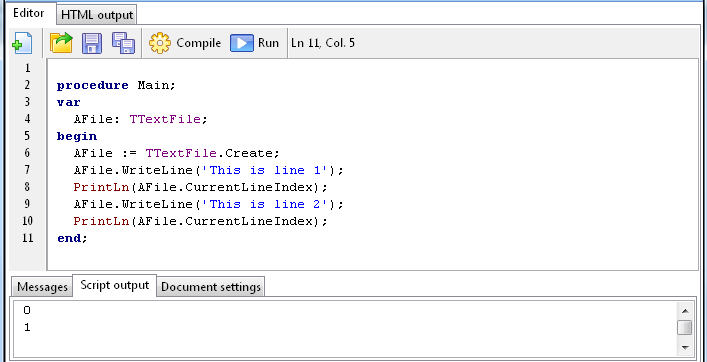Click the output scrollbar thumb
The width and height of the screenshot is (707, 362).
click(684, 328)
